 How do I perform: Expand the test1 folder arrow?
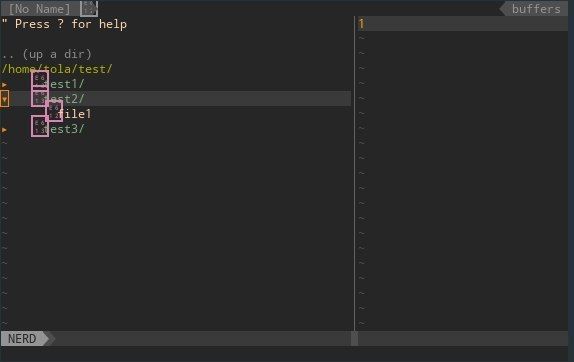click(x=4, y=85)
